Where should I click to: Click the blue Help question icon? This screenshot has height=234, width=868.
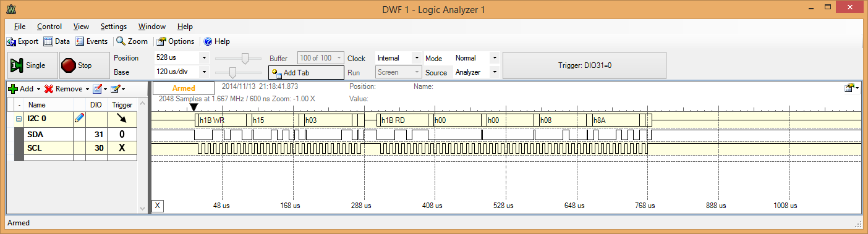click(208, 41)
